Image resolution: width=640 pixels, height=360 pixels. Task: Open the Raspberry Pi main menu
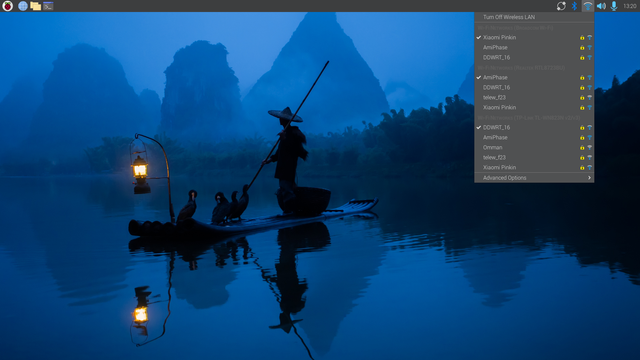tap(7, 6)
